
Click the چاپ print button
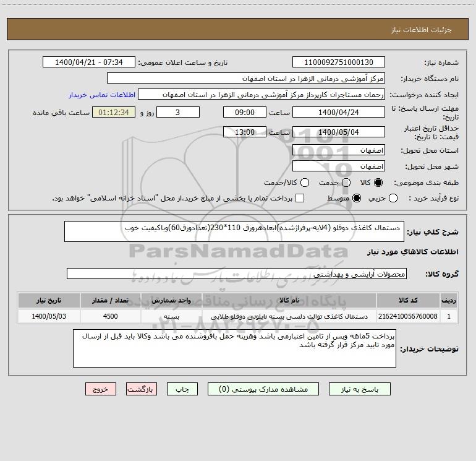(182, 389)
